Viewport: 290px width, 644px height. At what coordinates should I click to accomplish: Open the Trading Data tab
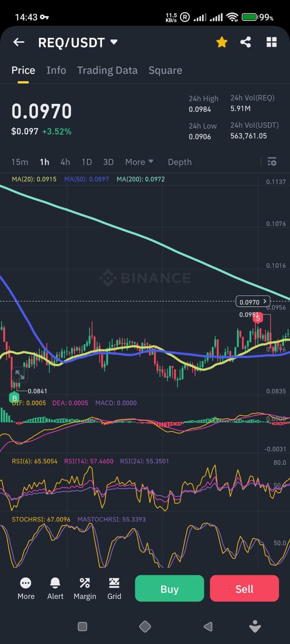(x=107, y=70)
